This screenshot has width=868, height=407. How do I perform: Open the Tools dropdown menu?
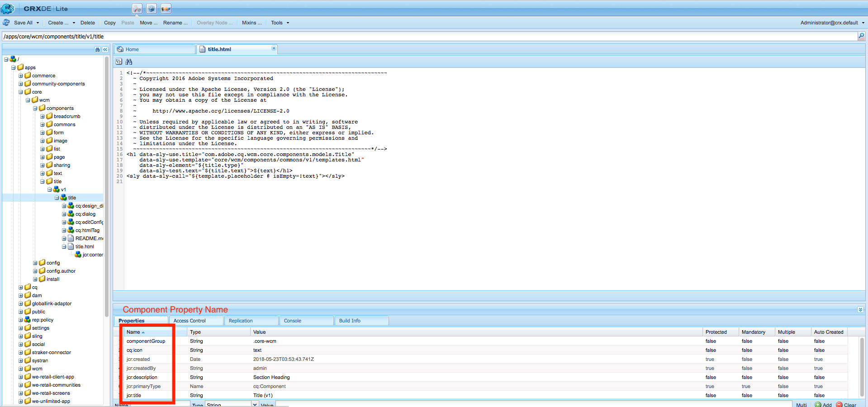tap(280, 23)
